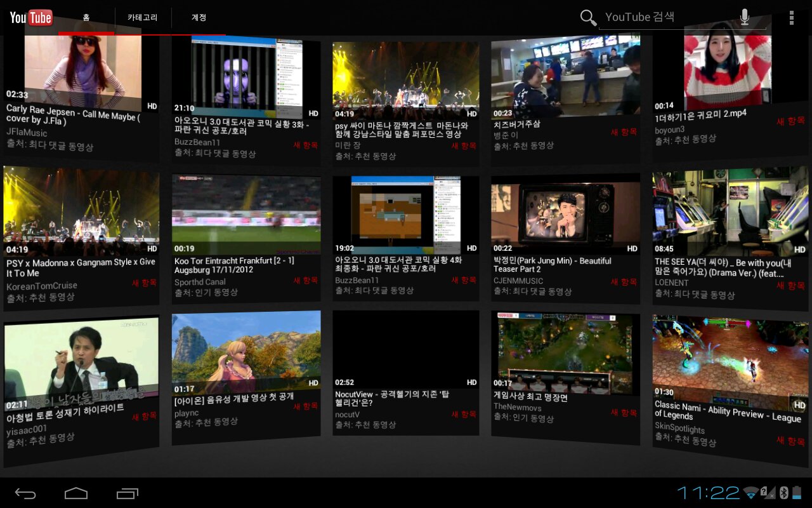This screenshot has width=812, height=508.
Task: Tap title '게임사상 최고 명장면'
Action: [x=530, y=398]
